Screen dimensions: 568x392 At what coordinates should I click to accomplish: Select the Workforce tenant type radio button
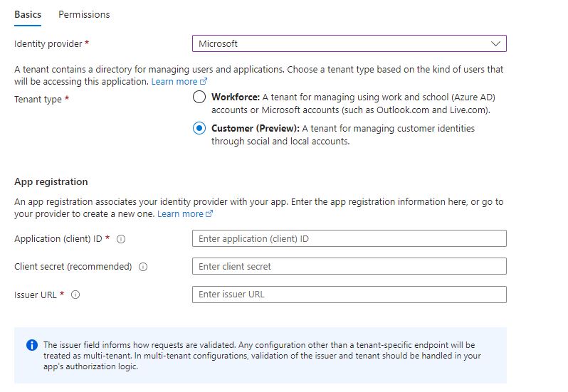(199, 97)
